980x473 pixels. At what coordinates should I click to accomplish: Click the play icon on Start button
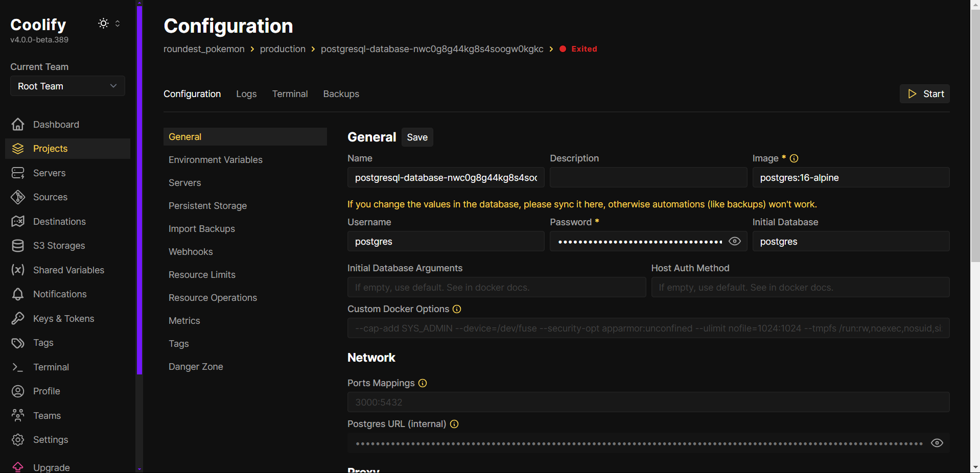tap(912, 94)
